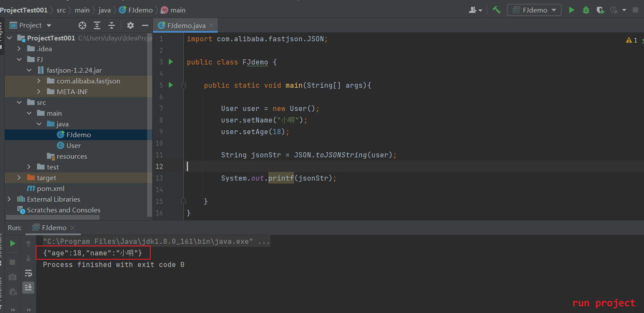Open Project panel settings gear

click(131, 25)
